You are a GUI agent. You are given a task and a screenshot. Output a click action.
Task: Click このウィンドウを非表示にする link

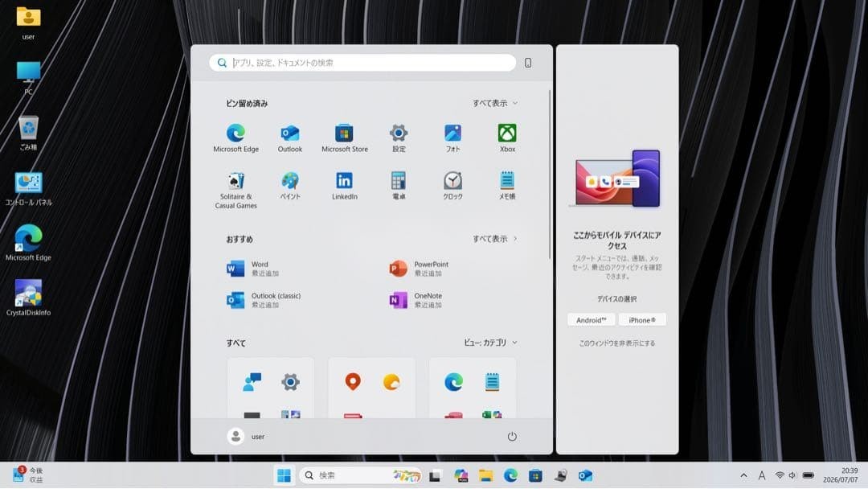616,343
